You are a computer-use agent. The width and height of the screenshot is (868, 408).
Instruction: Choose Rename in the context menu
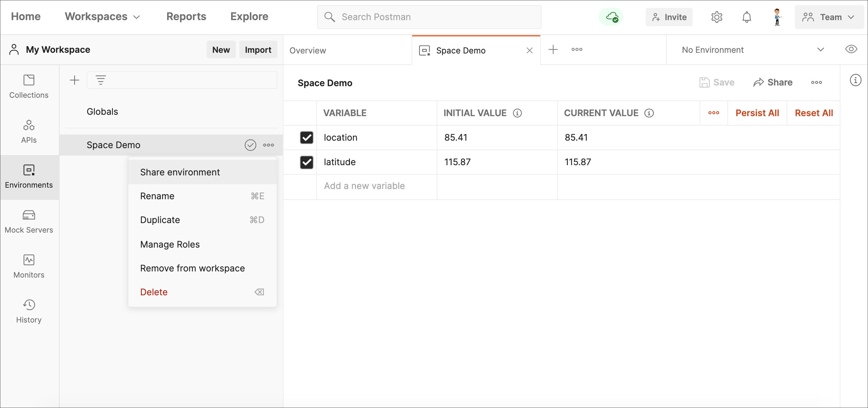pos(203,196)
